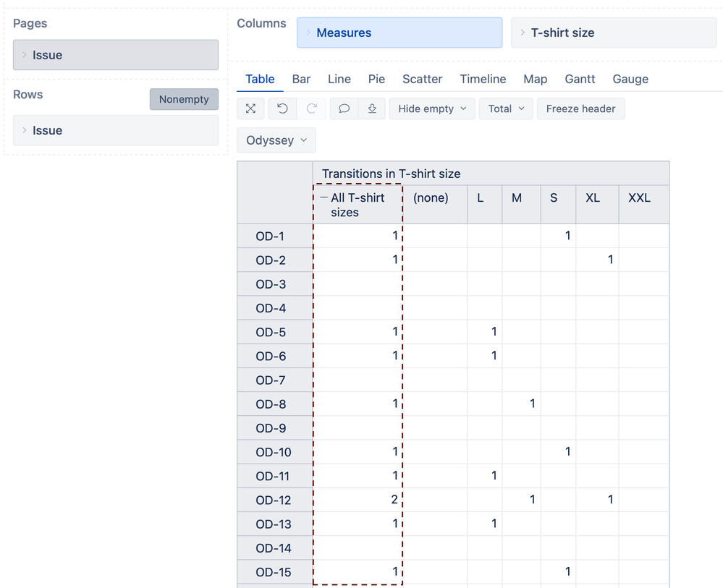Export the table using the download icon

tap(372, 108)
